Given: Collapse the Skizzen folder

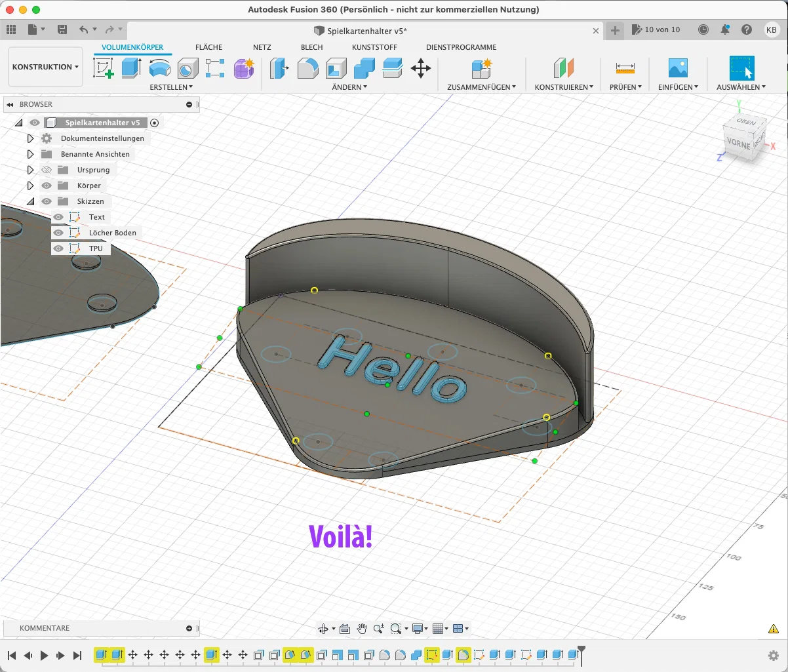Looking at the screenshot, I should coord(30,201).
